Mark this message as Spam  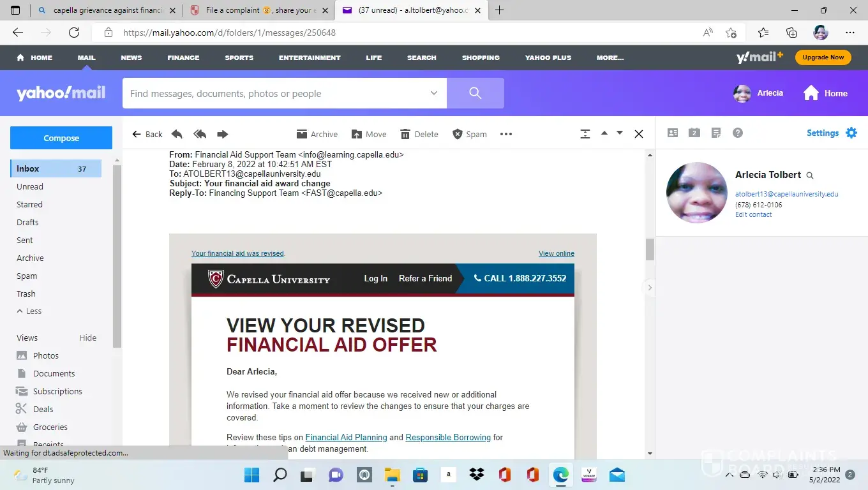point(469,134)
